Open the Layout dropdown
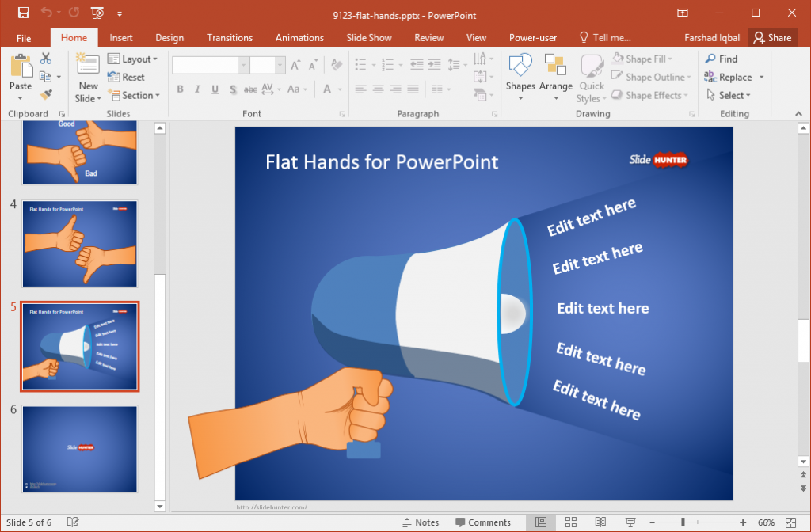Image resolution: width=811 pixels, height=532 pixels. pyautogui.click(x=134, y=59)
